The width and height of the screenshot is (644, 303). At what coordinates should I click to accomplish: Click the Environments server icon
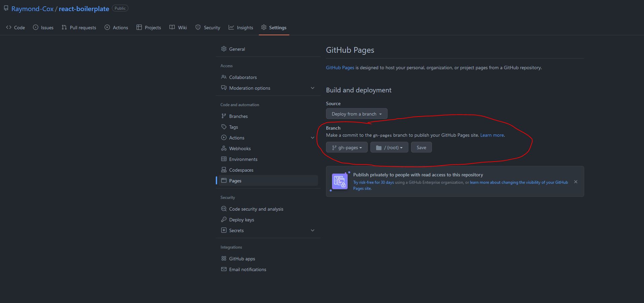pos(224,159)
